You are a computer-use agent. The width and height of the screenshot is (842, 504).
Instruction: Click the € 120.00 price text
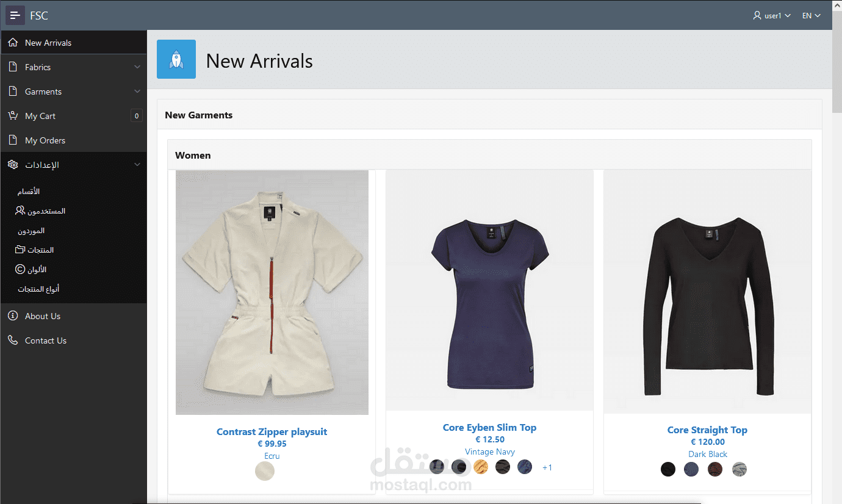(x=708, y=442)
